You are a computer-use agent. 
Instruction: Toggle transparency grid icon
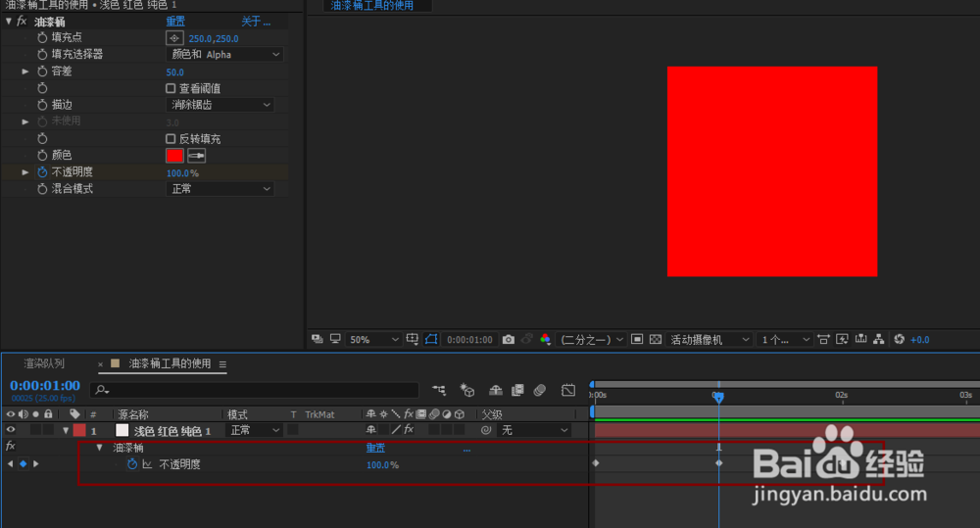(x=655, y=339)
